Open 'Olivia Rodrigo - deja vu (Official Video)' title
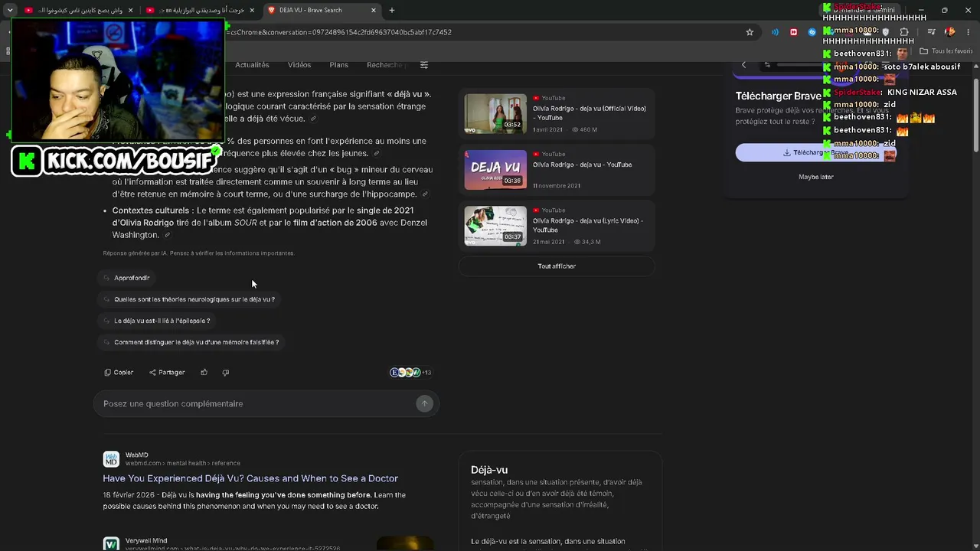 coord(590,113)
